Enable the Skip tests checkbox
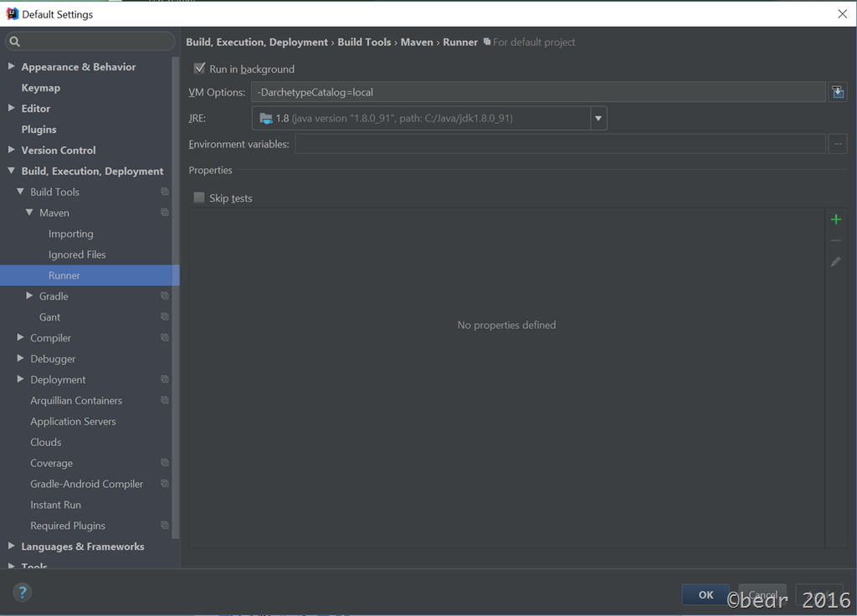Image resolution: width=857 pixels, height=616 pixels. click(x=199, y=198)
